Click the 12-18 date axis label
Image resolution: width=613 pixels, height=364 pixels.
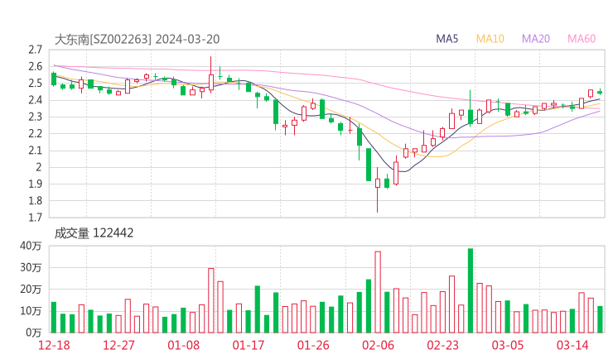click(54, 345)
